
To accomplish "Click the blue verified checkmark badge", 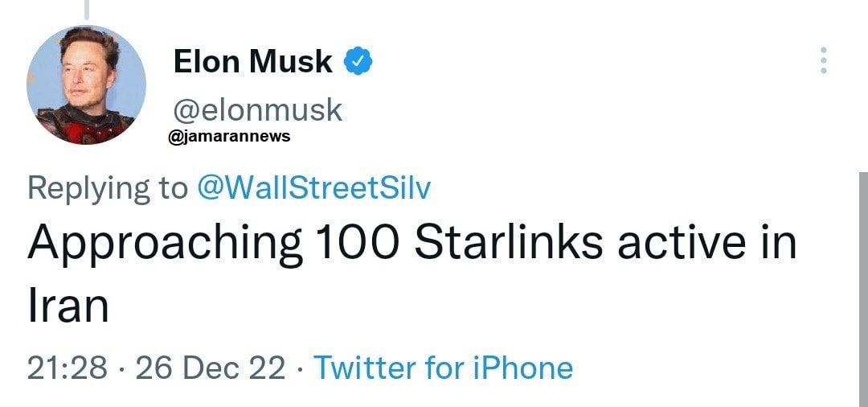I will pos(357,61).
